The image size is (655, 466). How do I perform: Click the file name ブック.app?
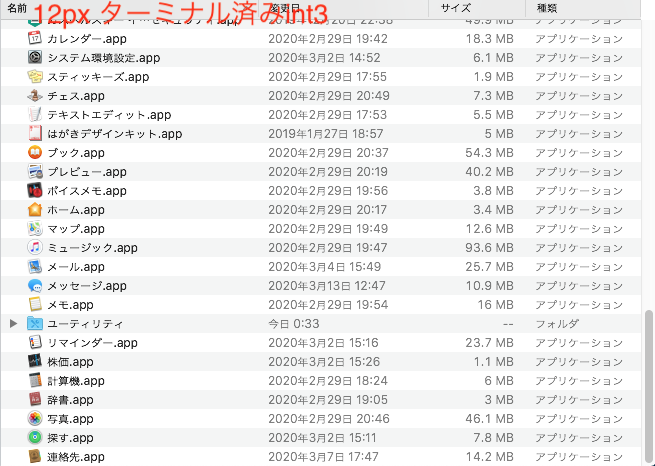(76, 153)
